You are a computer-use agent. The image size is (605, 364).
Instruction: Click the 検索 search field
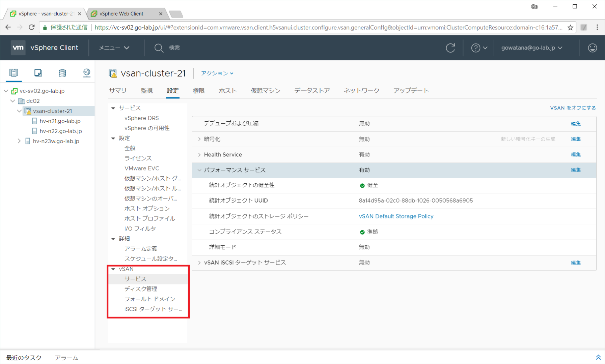tap(174, 48)
